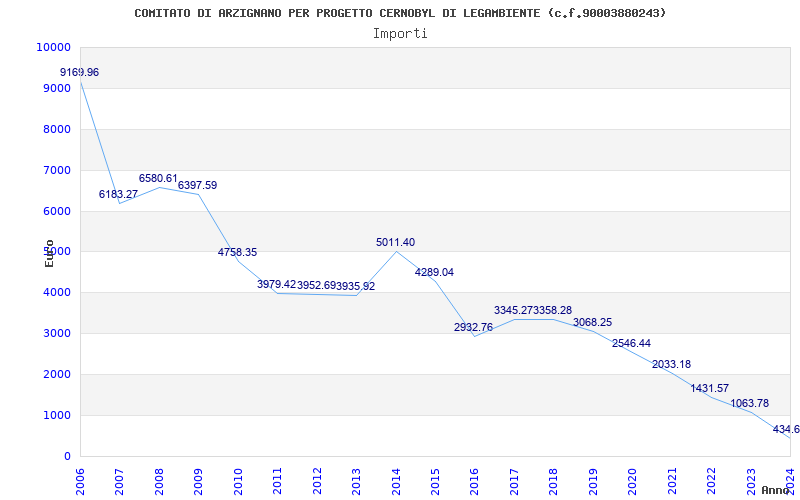800x500 pixels.
Task: Click the 6397.59 data label
Action: click(x=197, y=186)
